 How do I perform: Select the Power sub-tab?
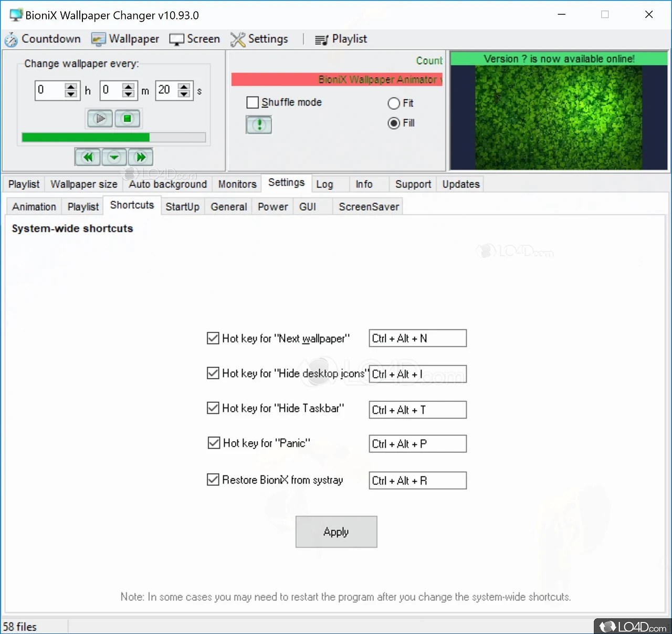pos(272,207)
